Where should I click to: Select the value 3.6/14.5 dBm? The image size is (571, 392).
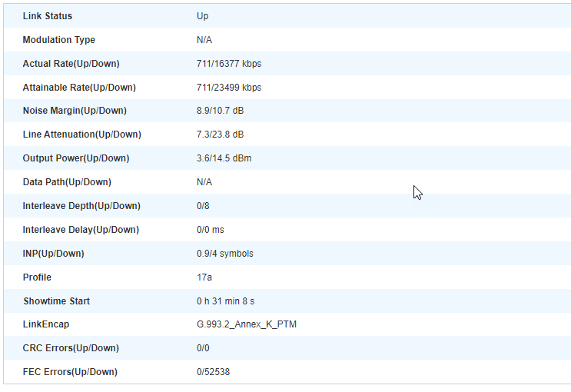pyautogui.click(x=224, y=158)
